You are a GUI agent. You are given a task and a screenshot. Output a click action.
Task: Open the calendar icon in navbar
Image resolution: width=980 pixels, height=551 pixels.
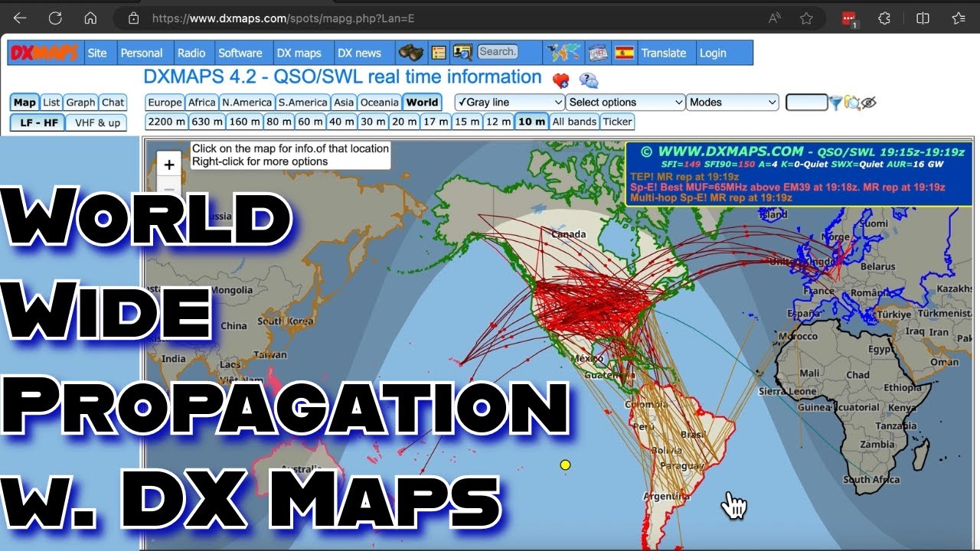pyautogui.click(x=598, y=53)
